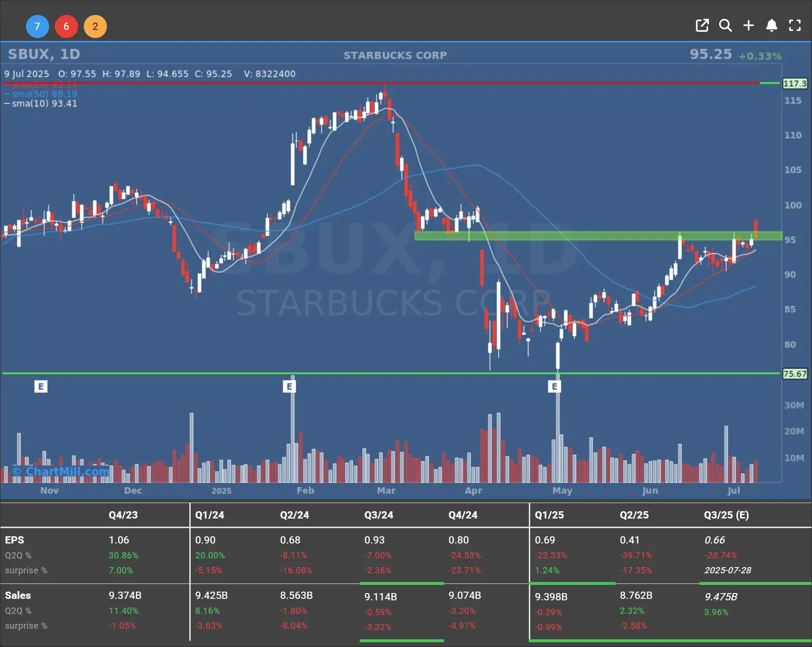812x647 pixels.
Task: Click the date 9 Jul 2025
Action: 27,74
